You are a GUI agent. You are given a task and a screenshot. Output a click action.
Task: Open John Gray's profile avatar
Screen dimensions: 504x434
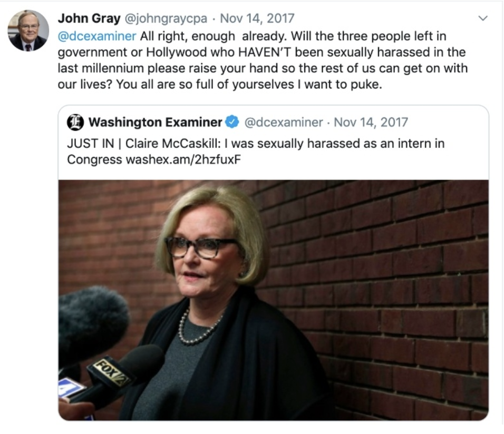[x=28, y=31]
